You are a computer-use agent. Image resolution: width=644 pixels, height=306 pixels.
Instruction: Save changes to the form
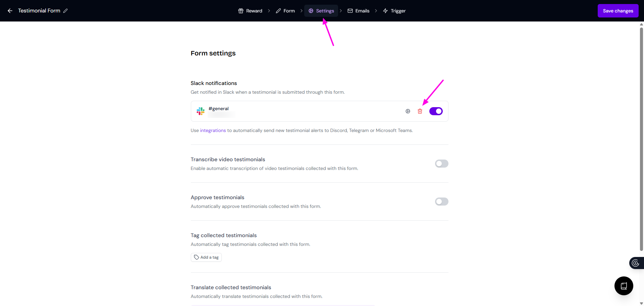618,11
